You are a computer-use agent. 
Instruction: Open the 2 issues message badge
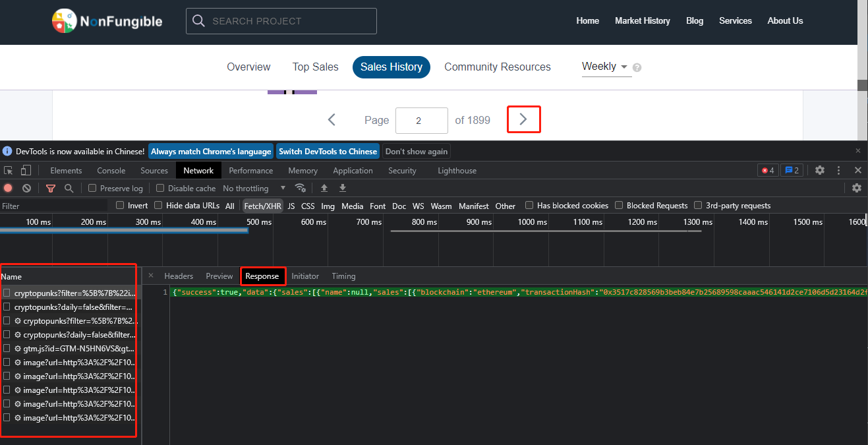[792, 170]
